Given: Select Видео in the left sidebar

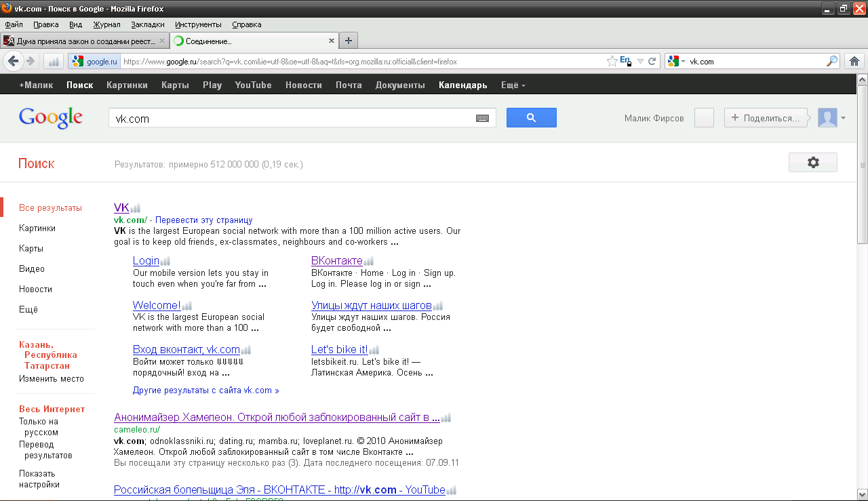Looking at the screenshot, I should click(32, 269).
